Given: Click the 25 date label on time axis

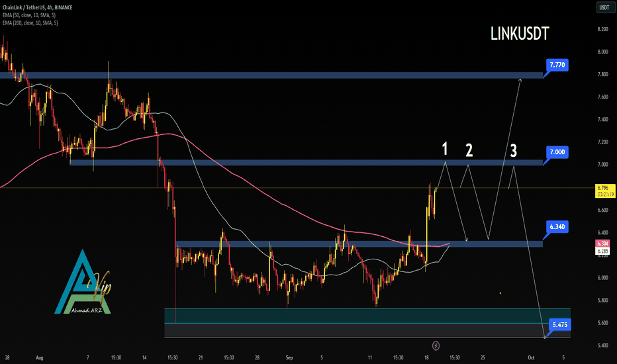Looking at the screenshot, I should (483, 357).
